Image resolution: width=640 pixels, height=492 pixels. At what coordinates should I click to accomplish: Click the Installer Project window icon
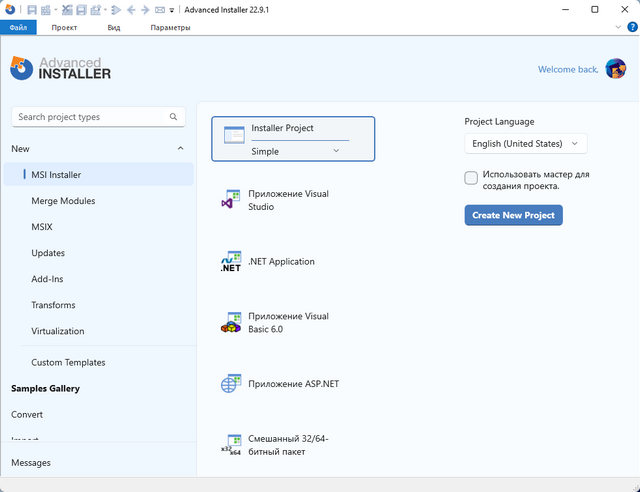click(x=234, y=135)
